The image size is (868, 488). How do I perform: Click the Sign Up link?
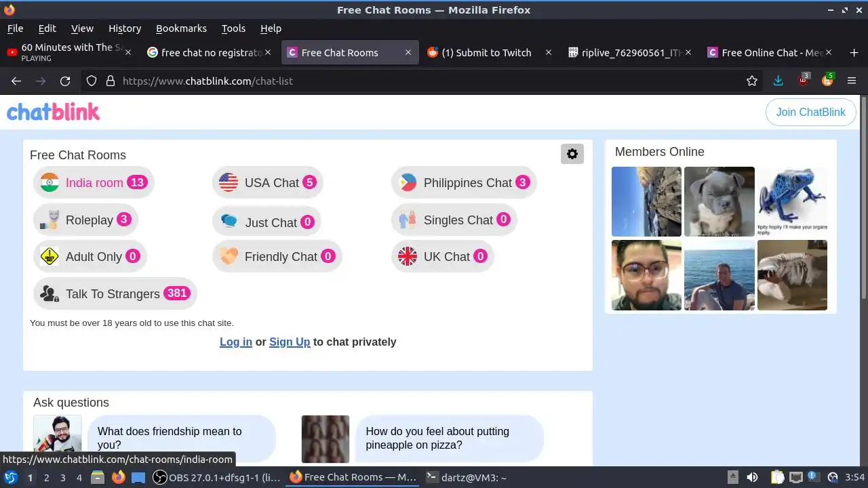[x=290, y=342]
